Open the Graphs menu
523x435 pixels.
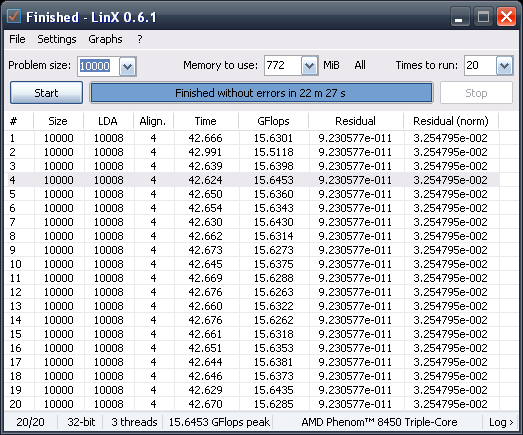point(105,39)
